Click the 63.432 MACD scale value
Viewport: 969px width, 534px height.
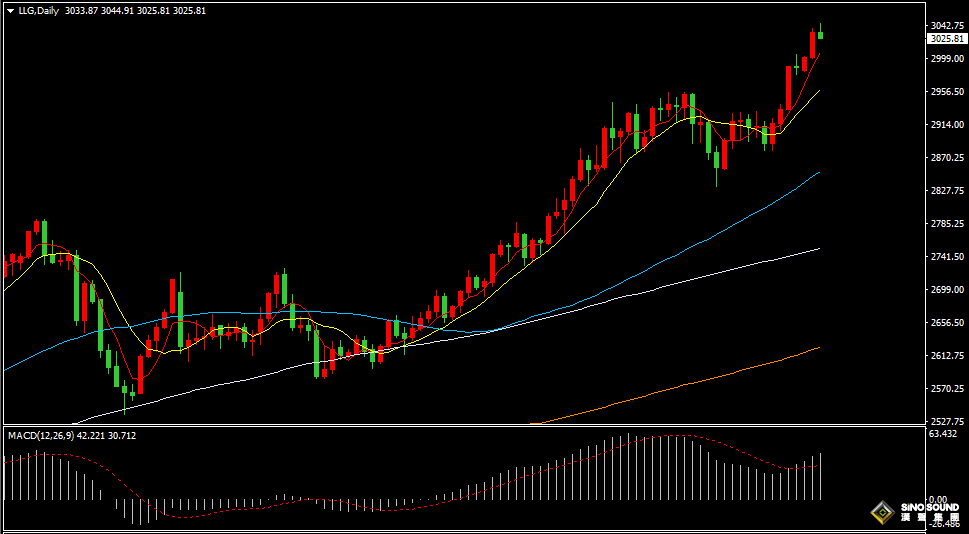point(943,434)
